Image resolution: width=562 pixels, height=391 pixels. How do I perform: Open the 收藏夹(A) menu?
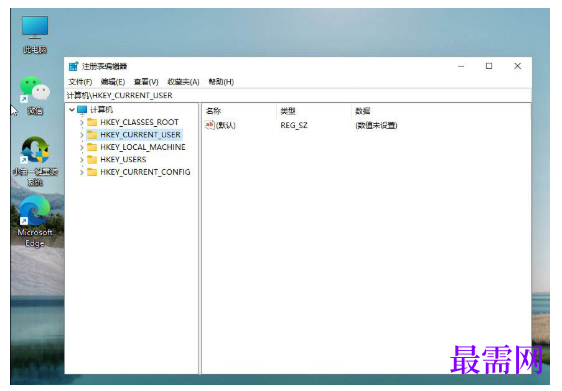coord(183,82)
